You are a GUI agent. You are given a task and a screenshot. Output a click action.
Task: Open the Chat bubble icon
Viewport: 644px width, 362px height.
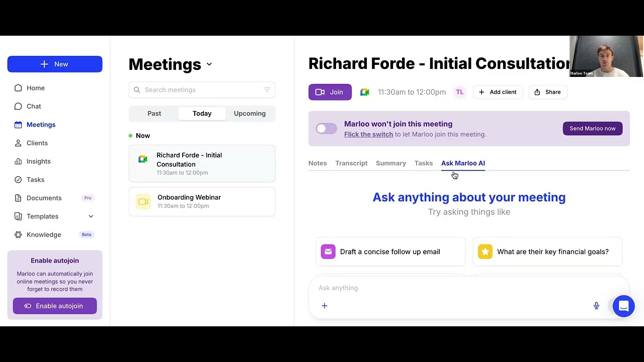[18, 106]
